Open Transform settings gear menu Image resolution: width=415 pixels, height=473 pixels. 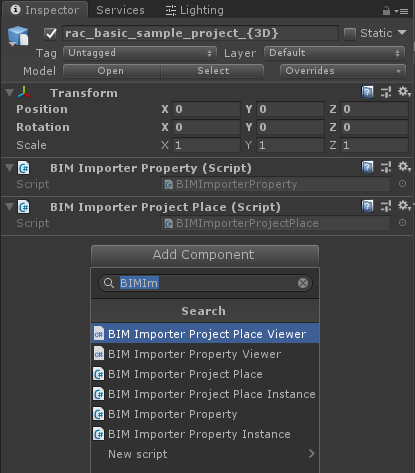(404, 92)
